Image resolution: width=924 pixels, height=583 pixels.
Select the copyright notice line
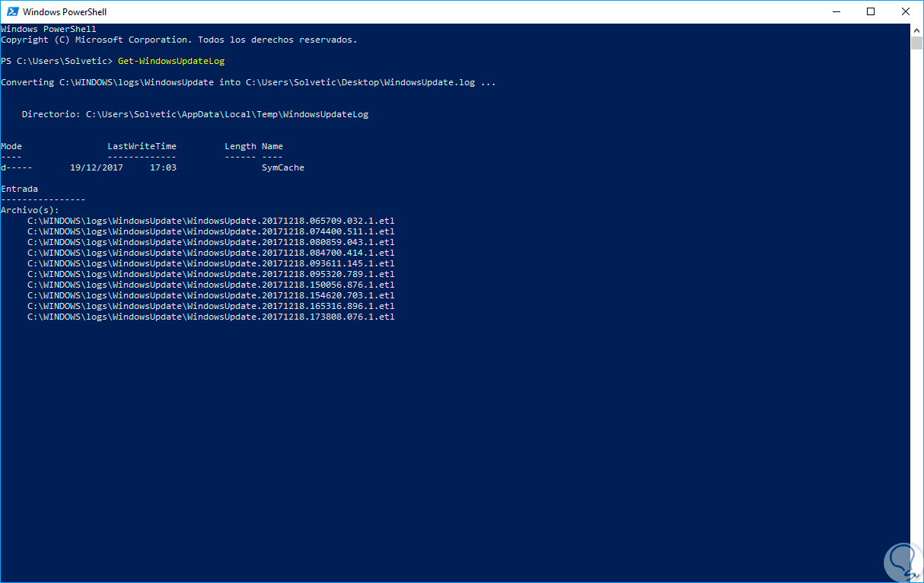tap(178, 39)
